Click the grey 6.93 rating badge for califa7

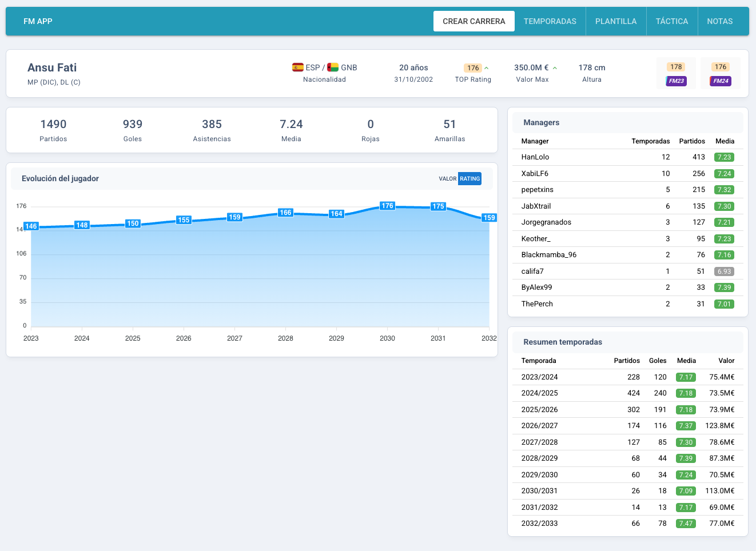click(x=724, y=271)
